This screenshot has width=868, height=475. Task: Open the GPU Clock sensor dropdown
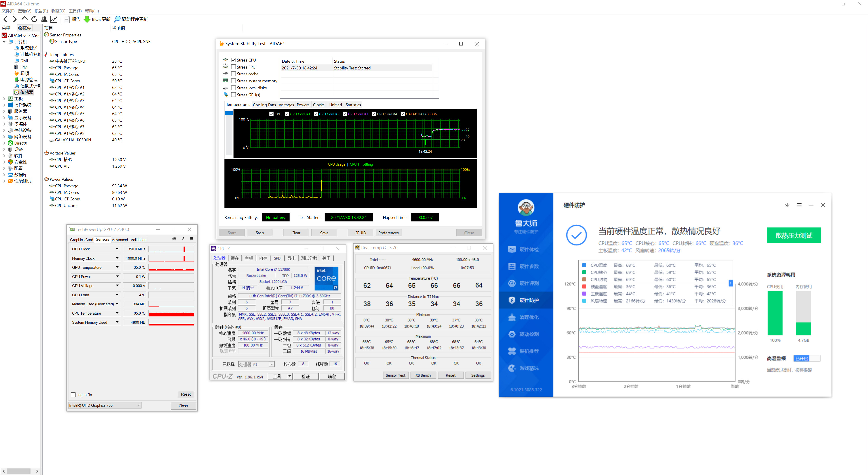[117, 249]
